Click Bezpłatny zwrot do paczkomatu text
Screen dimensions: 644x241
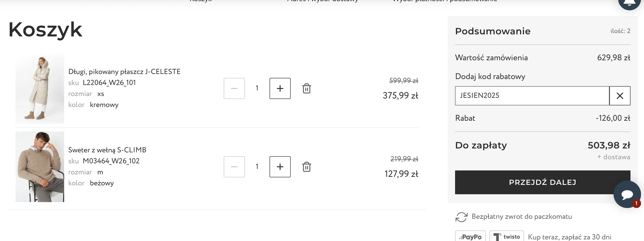521,216
